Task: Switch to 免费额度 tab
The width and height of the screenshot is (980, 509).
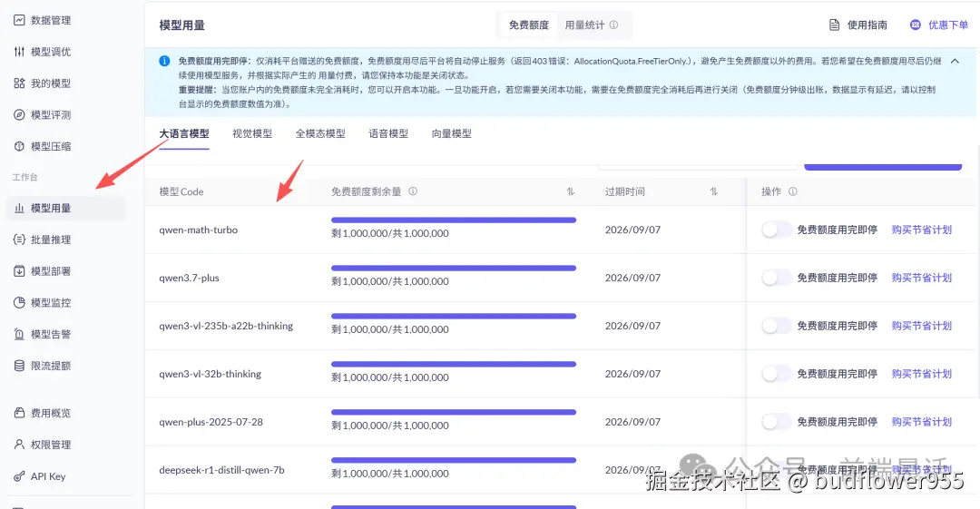Action: point(529,25)
